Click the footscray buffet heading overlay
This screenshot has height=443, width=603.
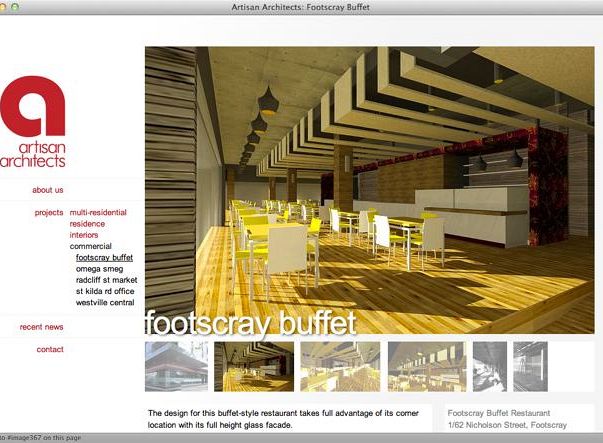pyautogui.click(x=251, y=324)
